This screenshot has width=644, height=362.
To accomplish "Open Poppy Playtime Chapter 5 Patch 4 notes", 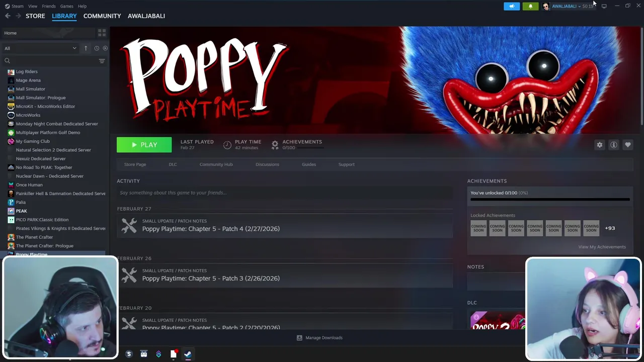I will point(211,229).
